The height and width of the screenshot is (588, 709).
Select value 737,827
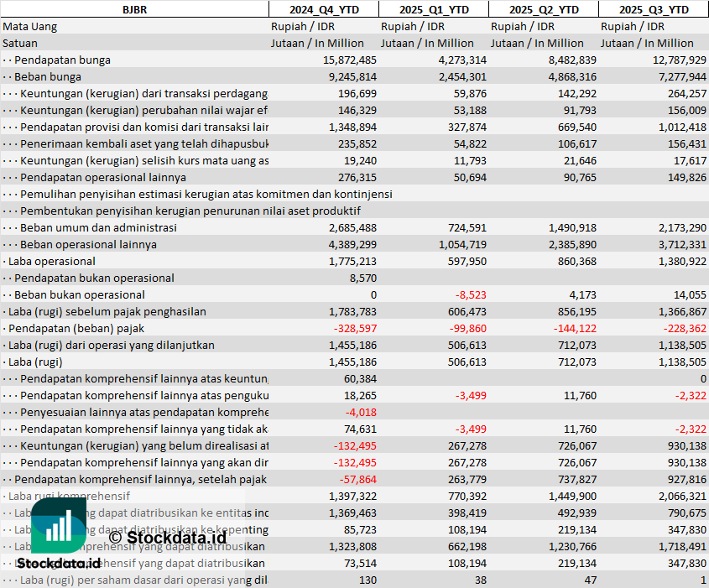click(x=577, y=479)
